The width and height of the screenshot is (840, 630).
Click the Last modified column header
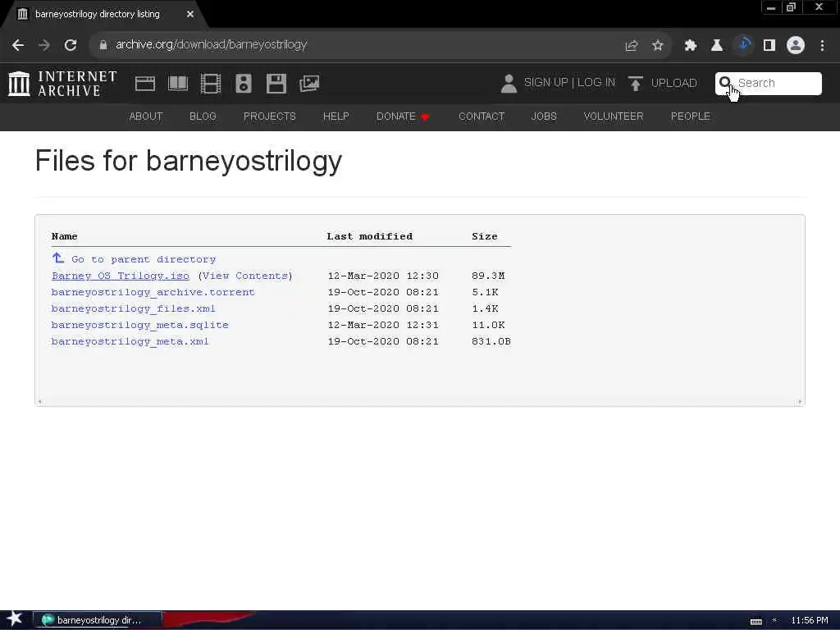370,236
